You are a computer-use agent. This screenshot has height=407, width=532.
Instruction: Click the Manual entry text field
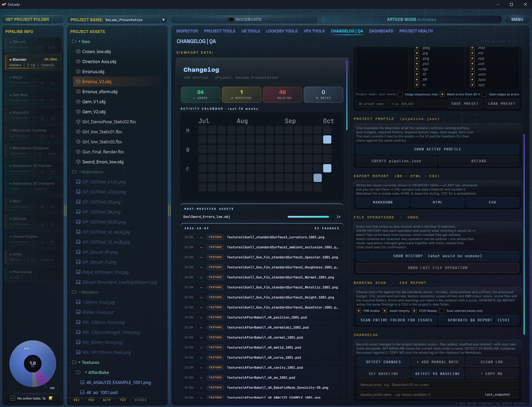tap(437, 385)
